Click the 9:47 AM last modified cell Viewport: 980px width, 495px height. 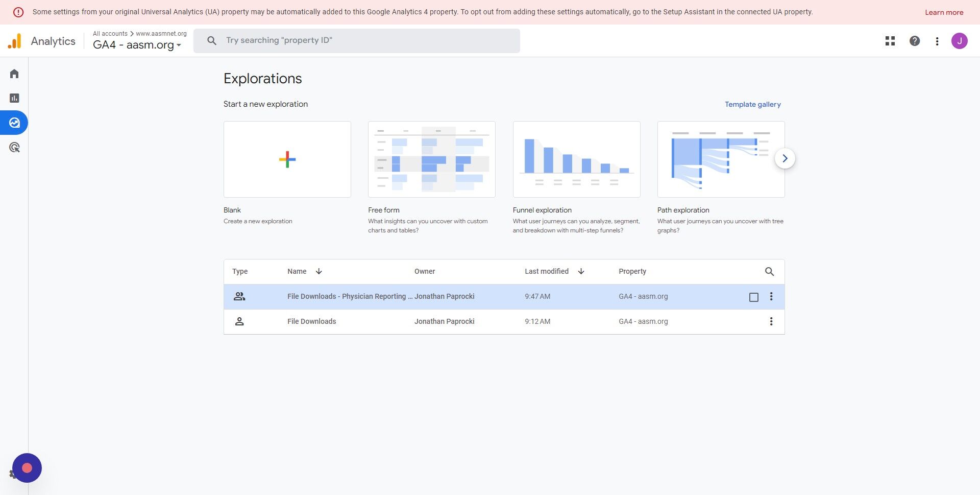[x=537, y=296]
